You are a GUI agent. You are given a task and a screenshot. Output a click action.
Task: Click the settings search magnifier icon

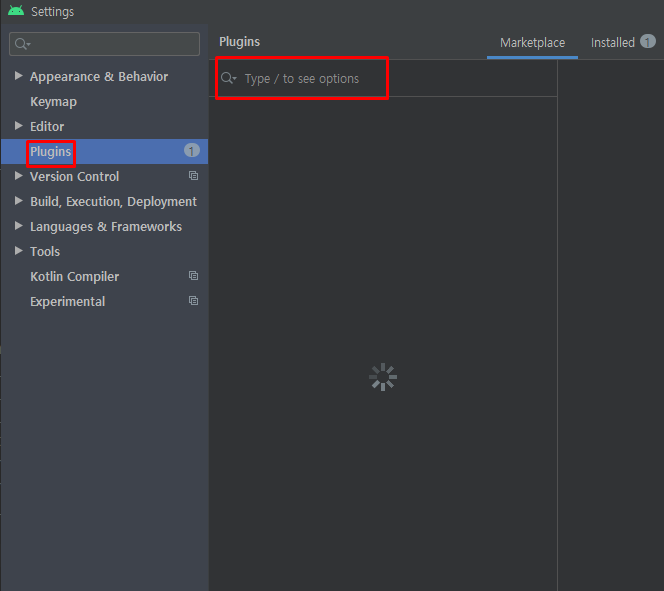tap(22, 44)
